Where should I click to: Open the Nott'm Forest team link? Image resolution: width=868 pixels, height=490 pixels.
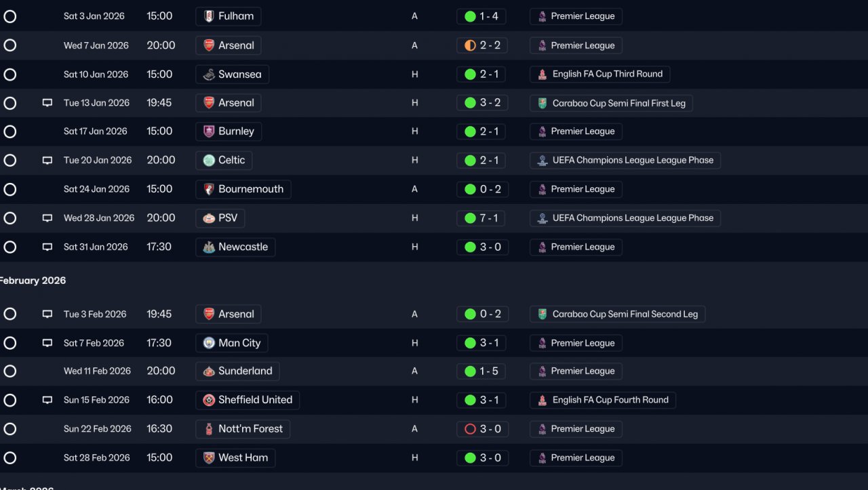pos(243,429)
